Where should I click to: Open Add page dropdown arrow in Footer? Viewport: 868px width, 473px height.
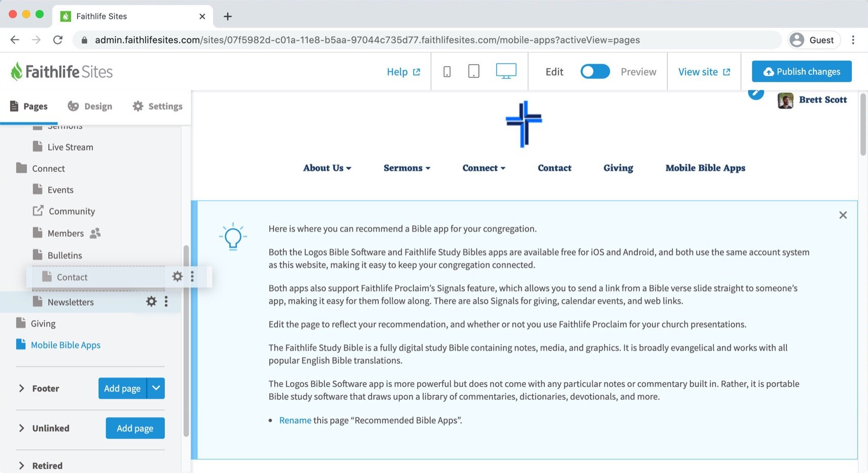click(156, 388)
